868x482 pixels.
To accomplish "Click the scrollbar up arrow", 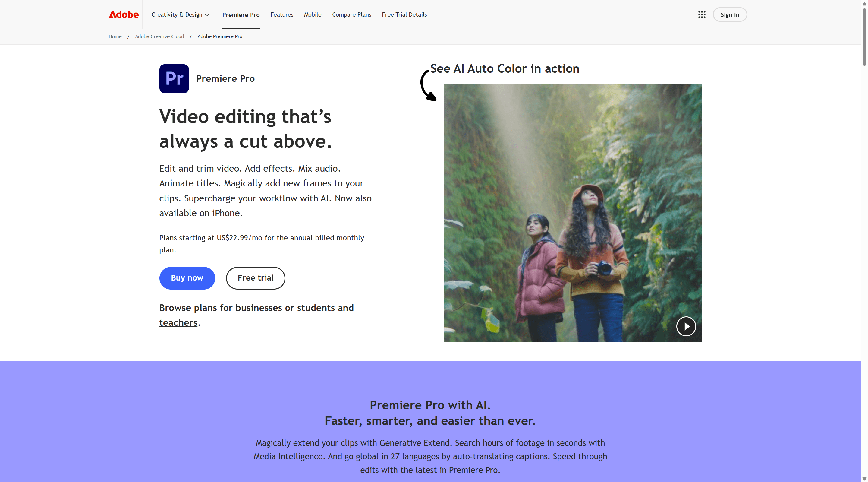I will click(x=864, y=3).
